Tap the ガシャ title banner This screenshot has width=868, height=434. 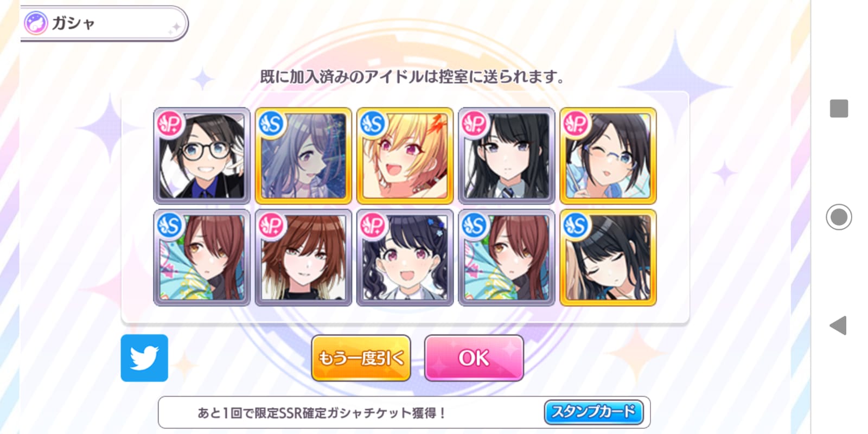click(x=104, y=23)
